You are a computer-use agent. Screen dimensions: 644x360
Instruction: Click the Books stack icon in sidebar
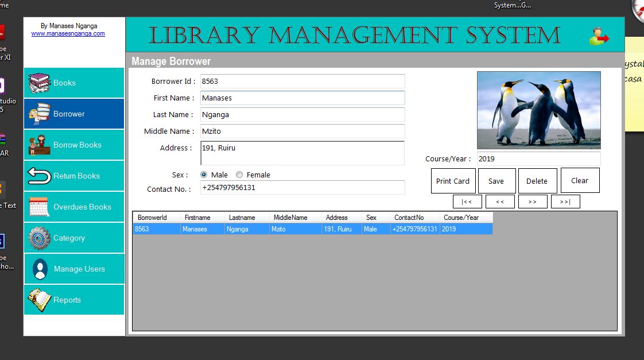click(x=39, y=83)
